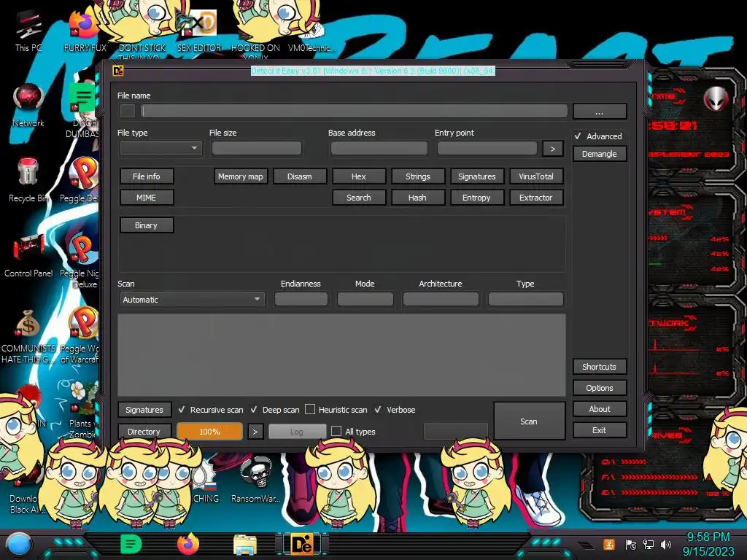Viewport: 747px width, 560px height.
Task: Open This PC desktop icon
Action: (x=28, y=31)
